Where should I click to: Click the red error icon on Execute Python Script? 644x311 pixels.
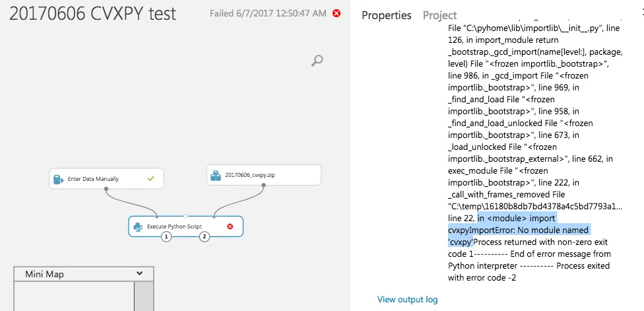pyautogui.click(x=230, y=226)
